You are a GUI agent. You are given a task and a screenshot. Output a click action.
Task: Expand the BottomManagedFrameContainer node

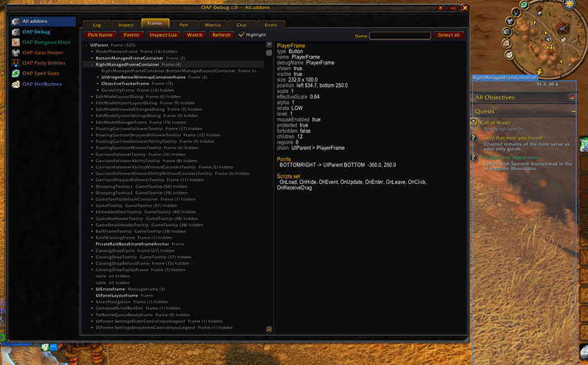tap(92, 58)
